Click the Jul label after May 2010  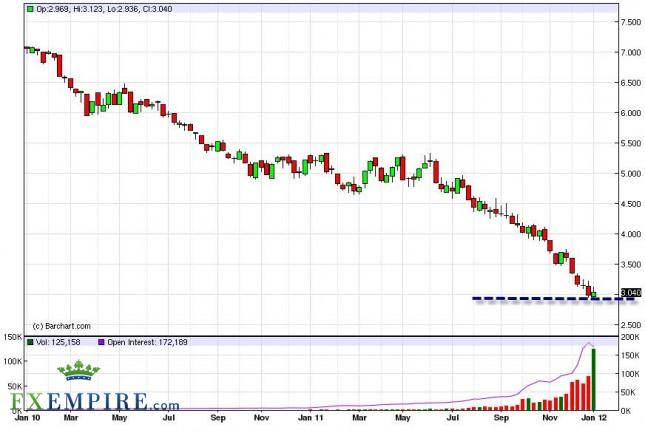pyautogui.click(x=168, y=418)
